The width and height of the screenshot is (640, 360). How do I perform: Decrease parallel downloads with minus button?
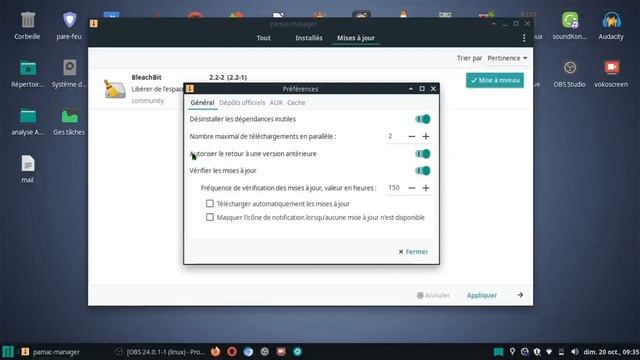click(412, 136)
